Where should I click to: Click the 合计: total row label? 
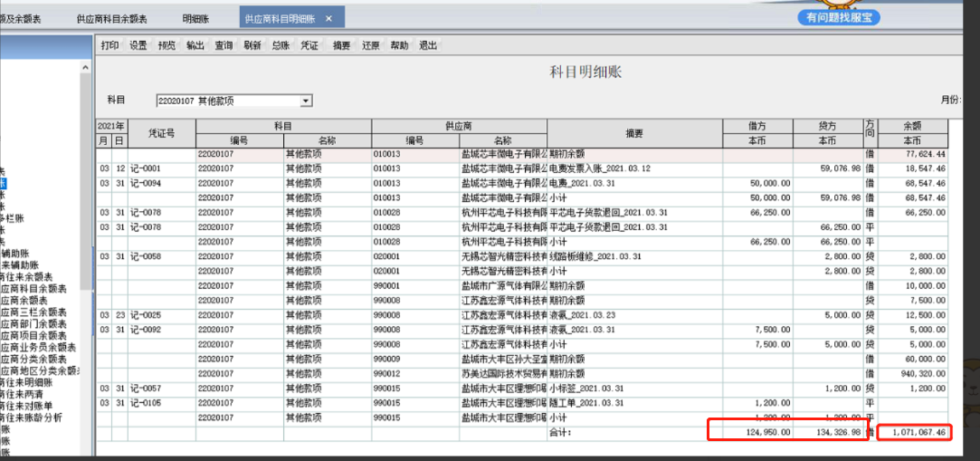tap(561, 432)
